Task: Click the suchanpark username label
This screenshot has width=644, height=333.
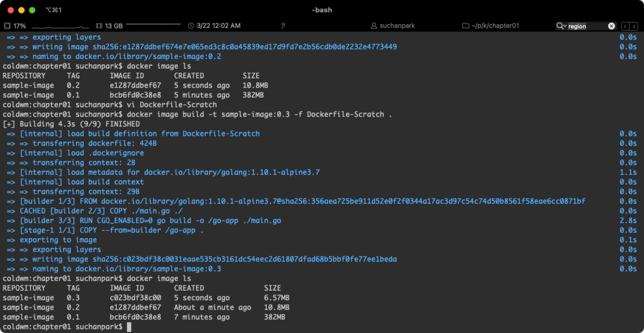Action: [x=397, y=26]
